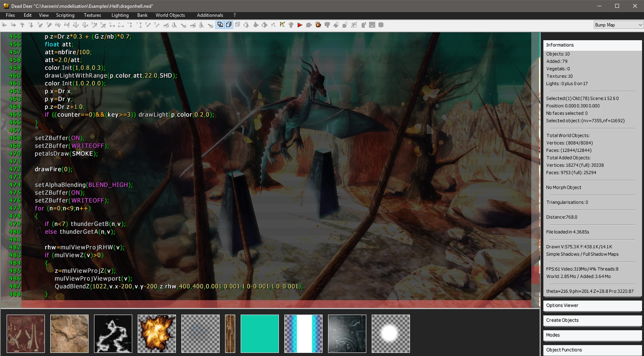This screenshot has height=356, width=644.
Task: Expand the Options Viewer panel
Action: pos(593,305)
